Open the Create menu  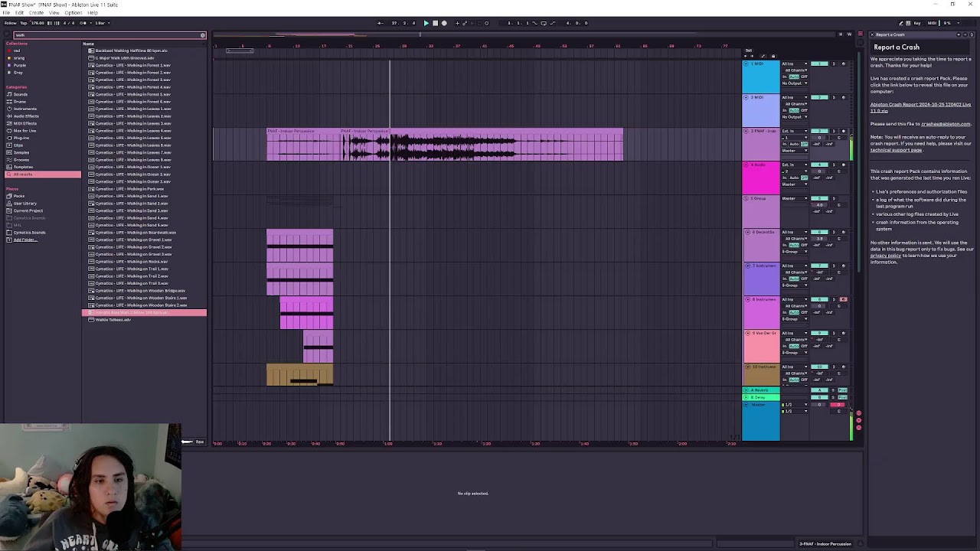36,13
